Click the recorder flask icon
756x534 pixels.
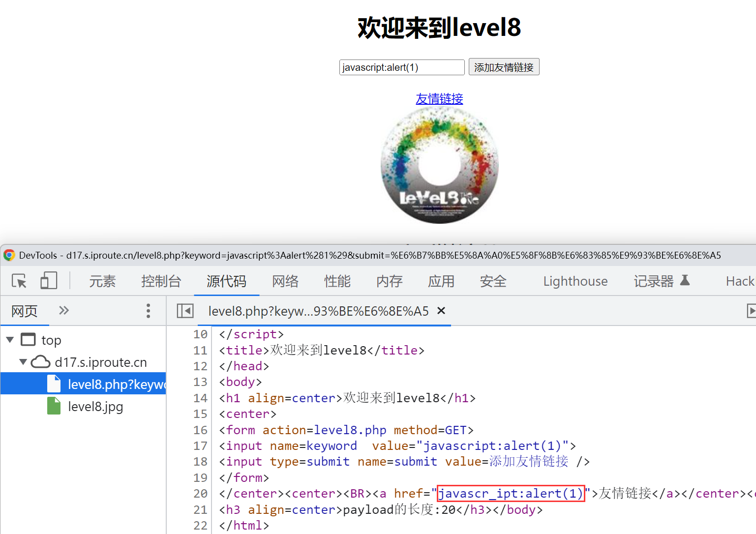pyautogui.click(x=685, y=280)
